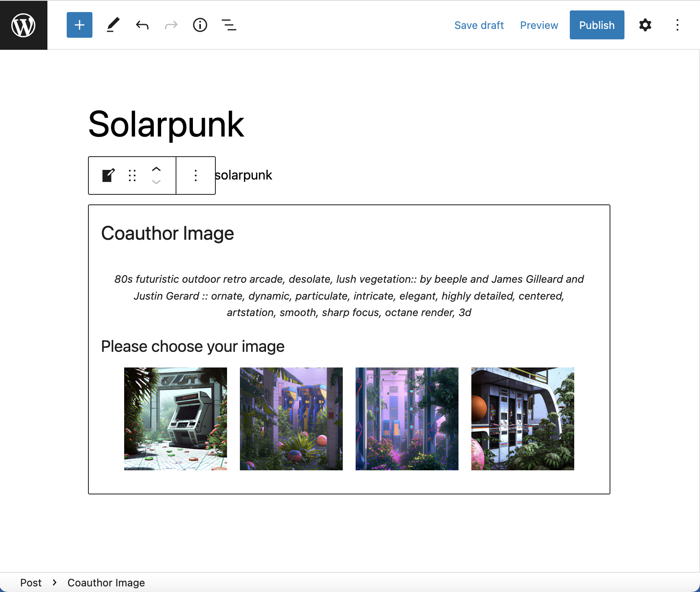Click the Coauthor Image block type icon

tap(108, 176)
